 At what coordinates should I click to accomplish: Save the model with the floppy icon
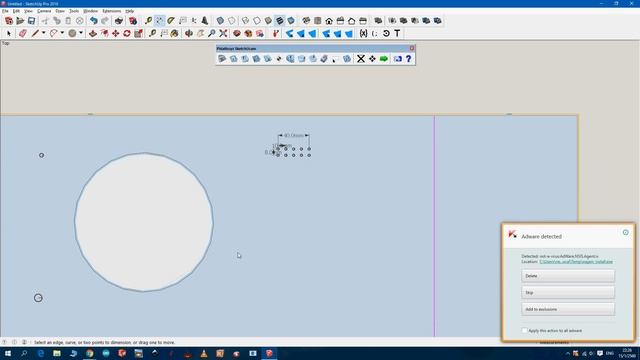click(31, 21)
